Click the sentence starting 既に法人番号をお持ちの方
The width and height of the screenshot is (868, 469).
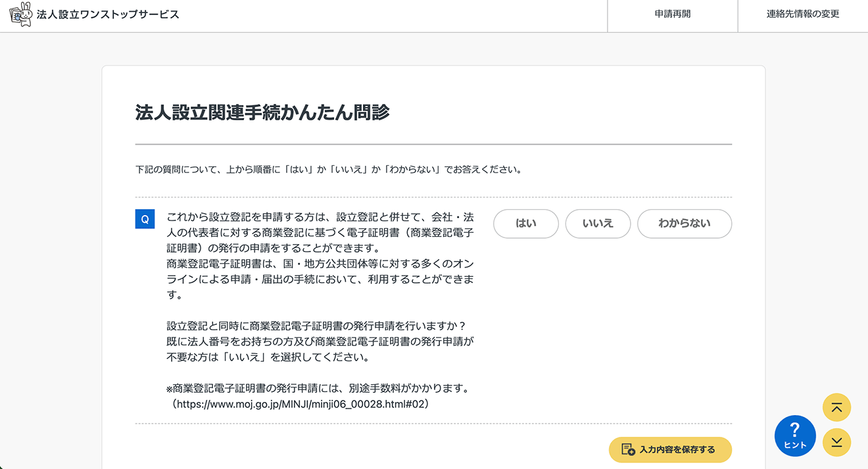pos(320,342)
